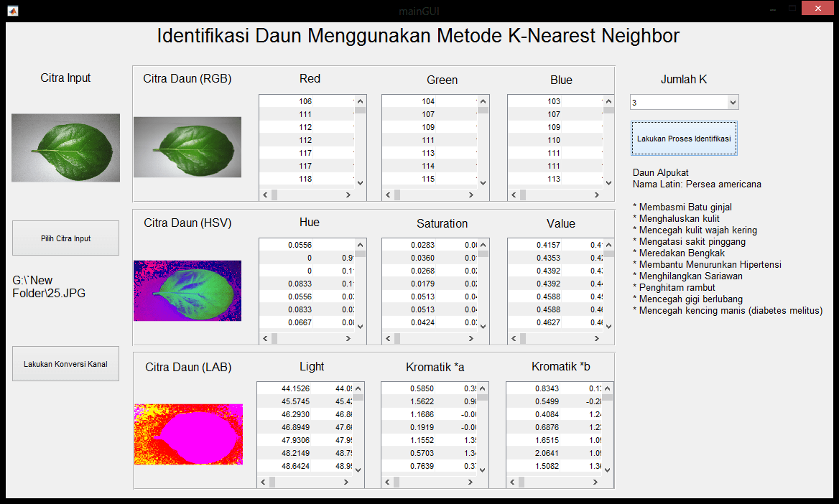
Task: Open the Jumlah K dropdown
Action: [732, 103]
